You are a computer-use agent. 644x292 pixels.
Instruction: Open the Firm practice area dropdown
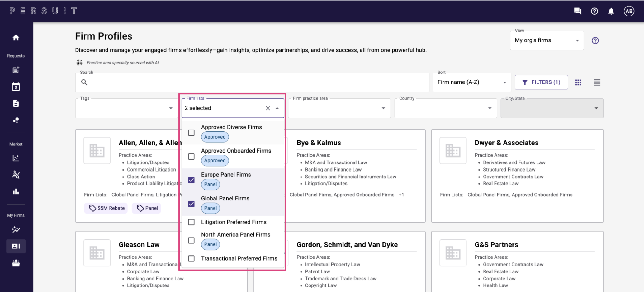[339, 108]
